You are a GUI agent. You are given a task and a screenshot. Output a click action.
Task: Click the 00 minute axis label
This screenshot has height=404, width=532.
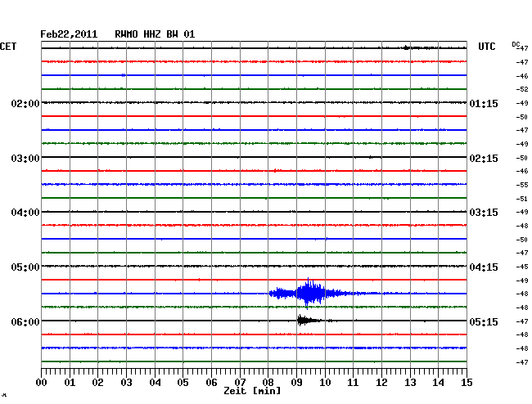42,382
